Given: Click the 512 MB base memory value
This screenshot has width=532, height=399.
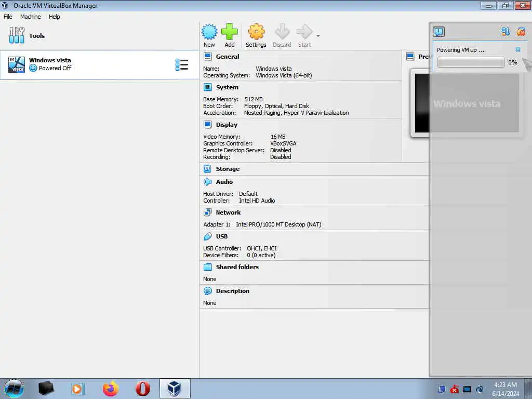Looking at the screenshot, I should pos(254,99).
